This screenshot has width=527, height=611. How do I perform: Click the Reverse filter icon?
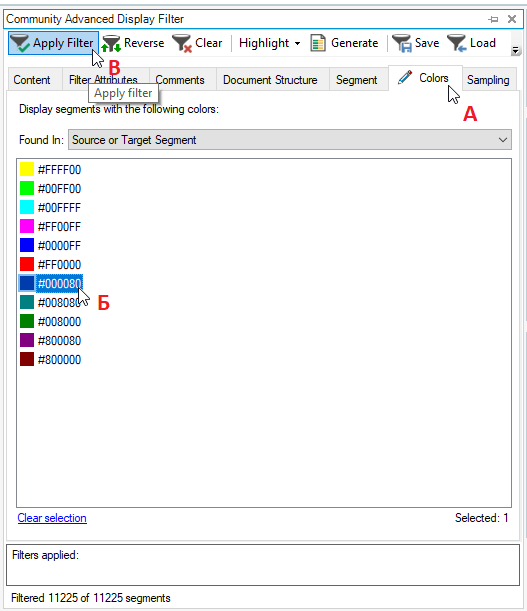tap(111, 43)
